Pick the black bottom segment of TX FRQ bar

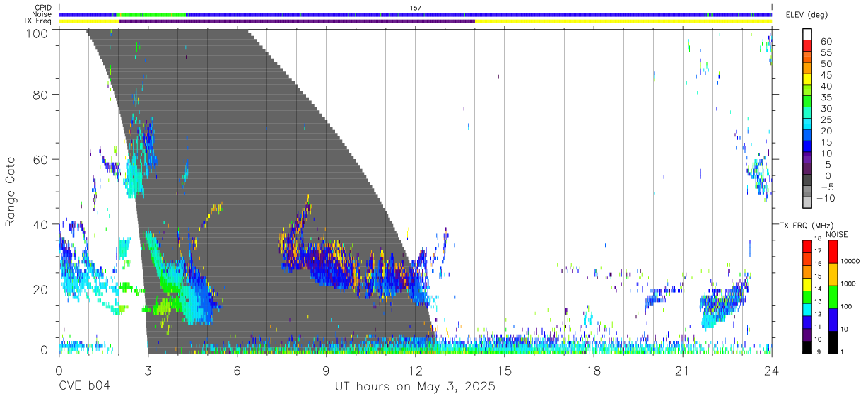coord(807,347)
